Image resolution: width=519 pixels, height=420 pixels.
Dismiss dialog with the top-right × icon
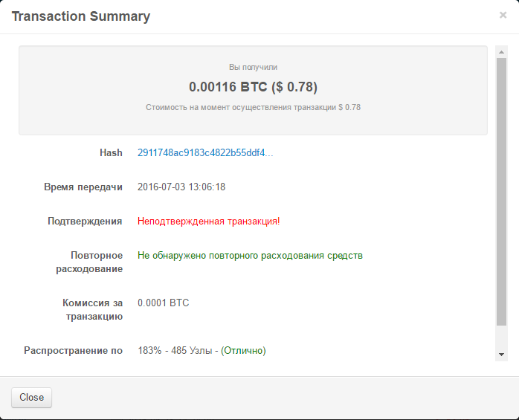503,15
